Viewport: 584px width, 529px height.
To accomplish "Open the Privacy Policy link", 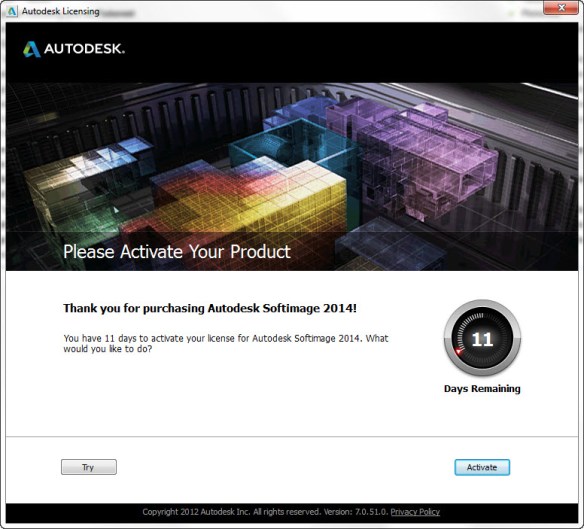I will (x=415, y=512).
